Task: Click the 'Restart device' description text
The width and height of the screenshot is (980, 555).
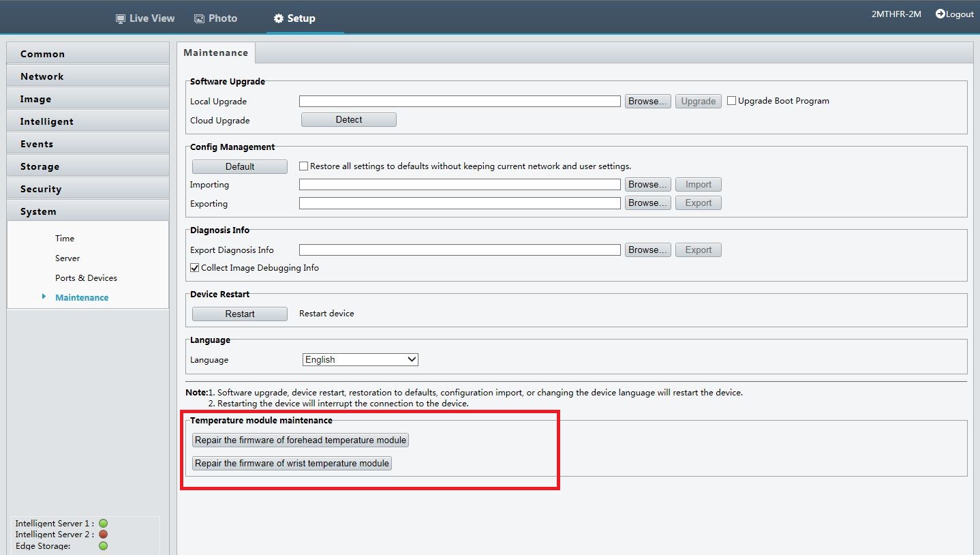Action: 326,314
